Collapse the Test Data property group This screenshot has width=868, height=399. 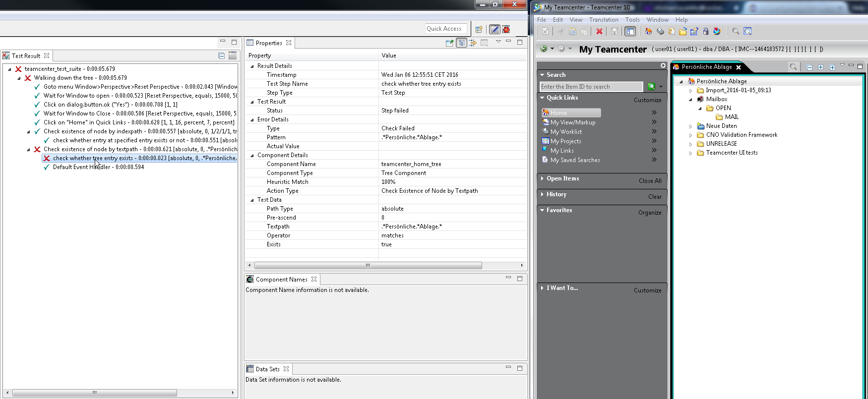click(x=252, y=200)
